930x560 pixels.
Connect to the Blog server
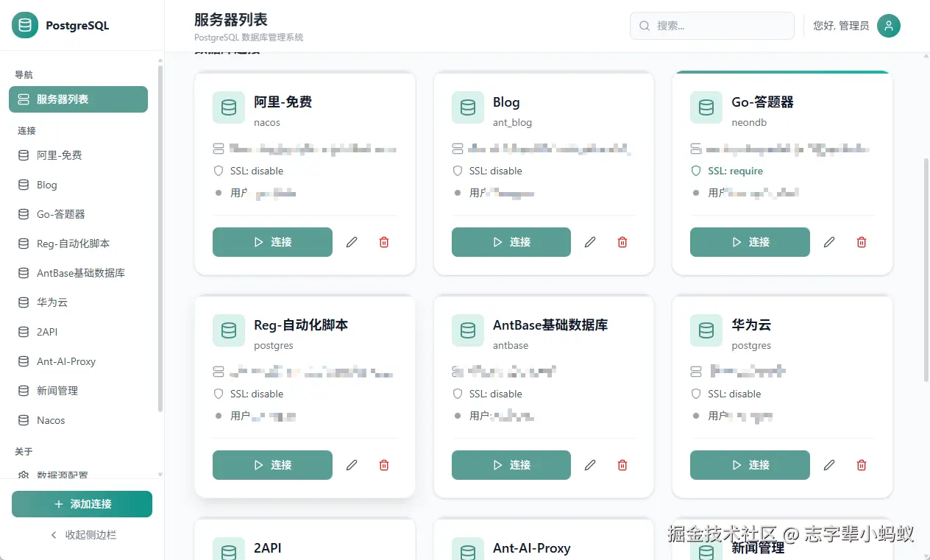pos(511,242)
